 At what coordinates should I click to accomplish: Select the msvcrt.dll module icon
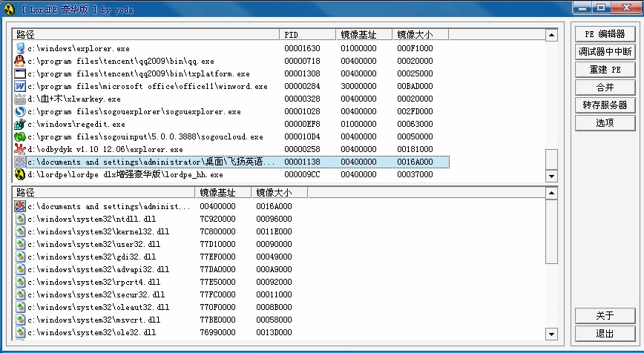point(21,320)
